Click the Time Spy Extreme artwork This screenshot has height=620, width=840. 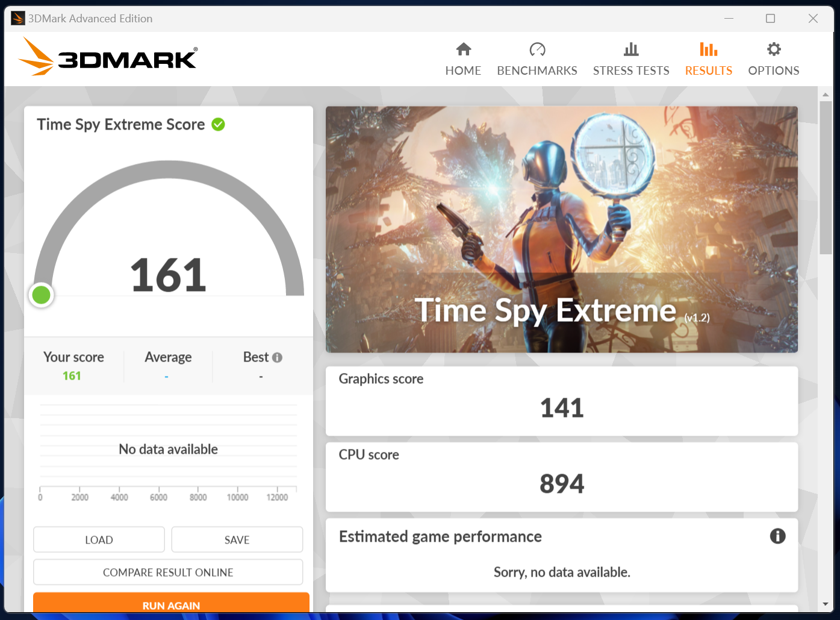(562, 230)
